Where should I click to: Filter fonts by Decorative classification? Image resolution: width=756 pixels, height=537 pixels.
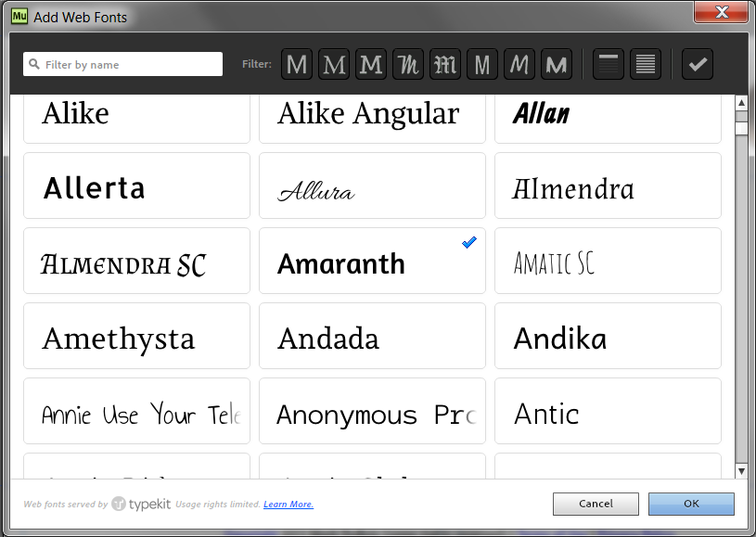click(557, 64)
